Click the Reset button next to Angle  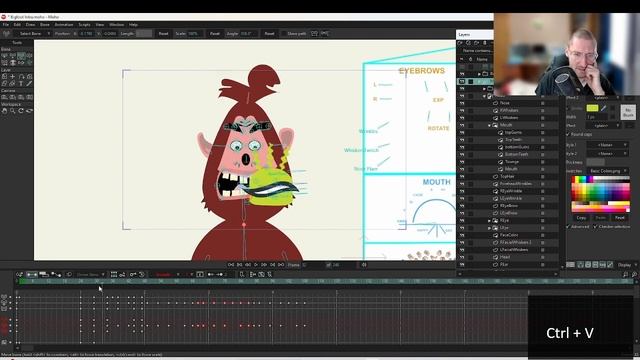[x=269, y=33]
